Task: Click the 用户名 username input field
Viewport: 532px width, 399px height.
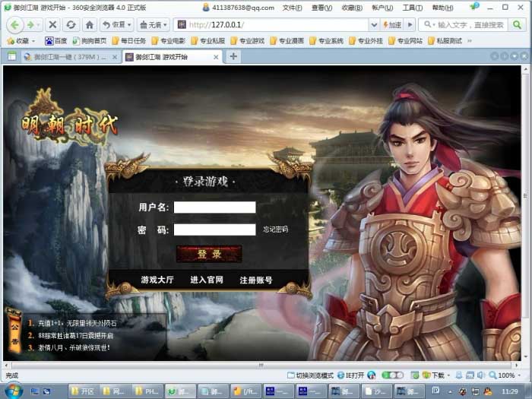Action: 214,207
